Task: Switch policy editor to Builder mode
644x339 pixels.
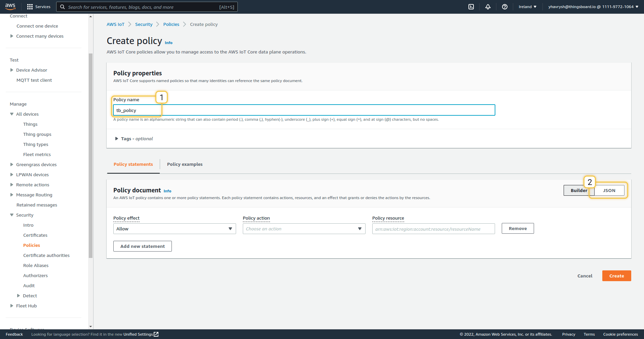Action: [578, 190]
